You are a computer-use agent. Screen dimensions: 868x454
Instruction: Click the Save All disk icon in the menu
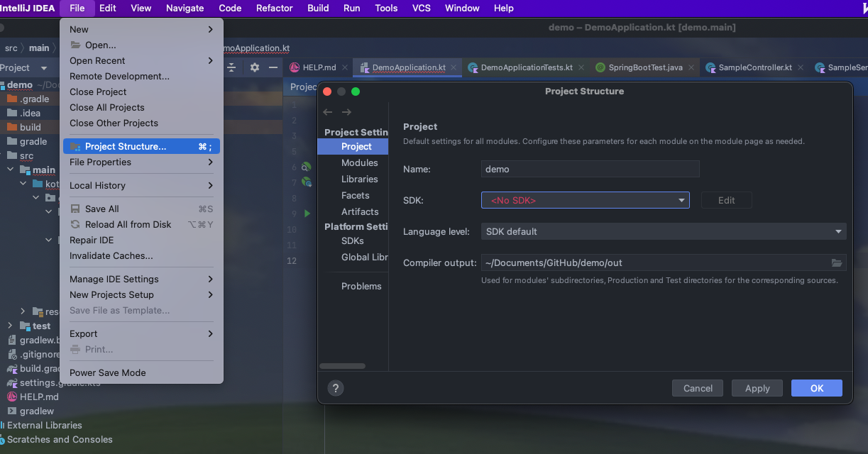click(76, 209)
